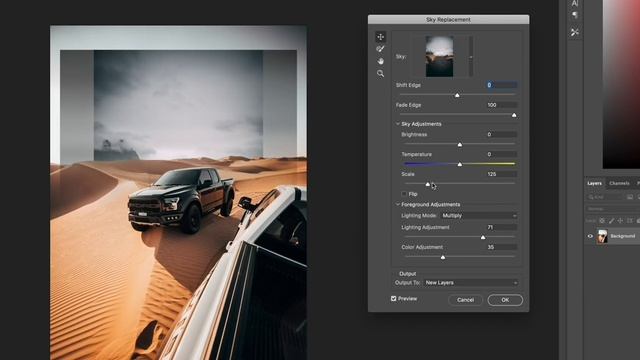Screen dimensions: 640x360
Task: Select the Background layer thumbnail
Action: tap(602, 236)
